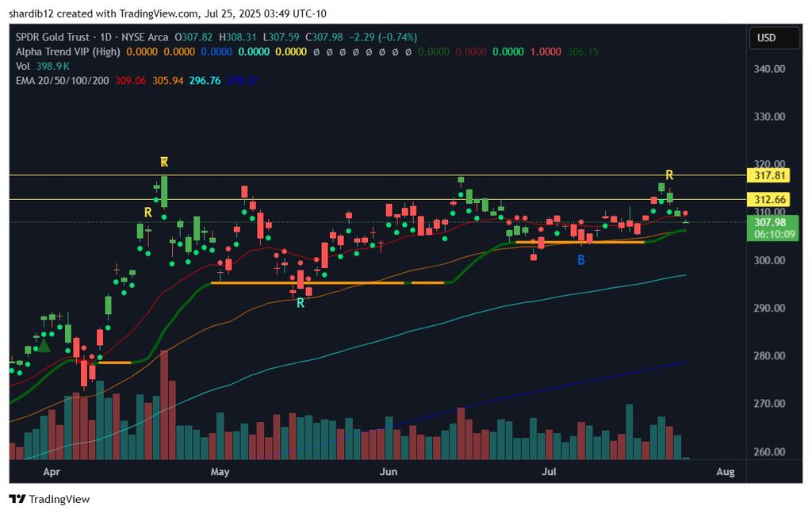Image resolution: width=812 pixels, height=514 pixels.
Task: Click the green up-triangle signal marker in April
Action: tap(44, 346)
